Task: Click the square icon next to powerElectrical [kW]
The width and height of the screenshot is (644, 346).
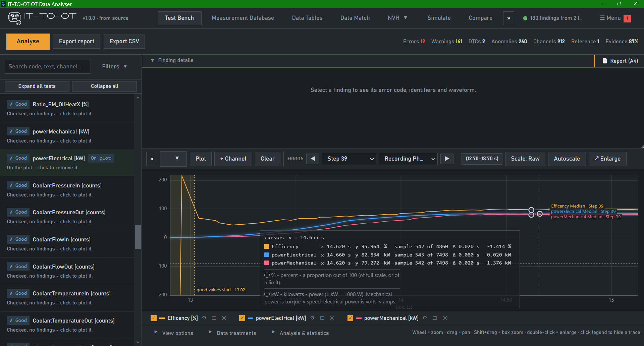Action: (322, 318)
